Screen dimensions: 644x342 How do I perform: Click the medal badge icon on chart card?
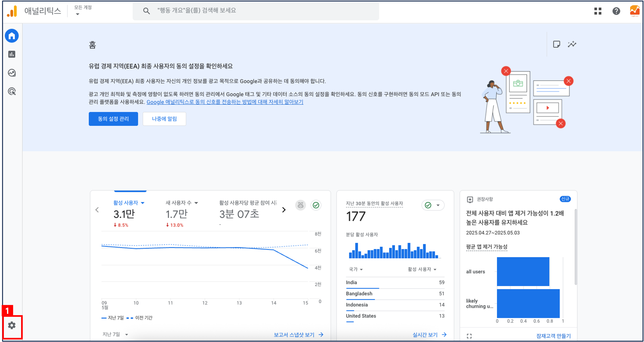[x=300, y=205]
